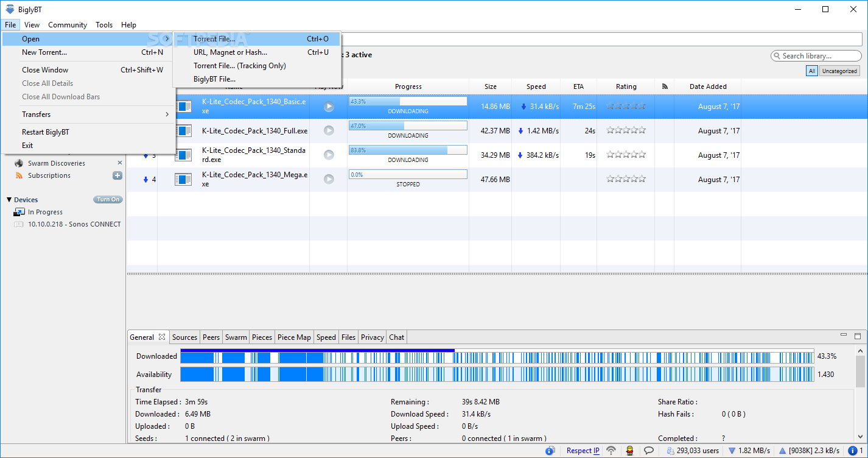Click the play button for K-Lite_Codec_Pack_1340_Standard.exe
This screenshot has width=868, height=458.
[x=329, y=155]
